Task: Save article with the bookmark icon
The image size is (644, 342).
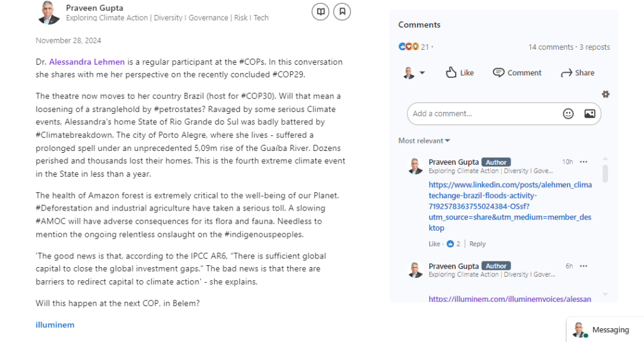Action: [342, 11]
